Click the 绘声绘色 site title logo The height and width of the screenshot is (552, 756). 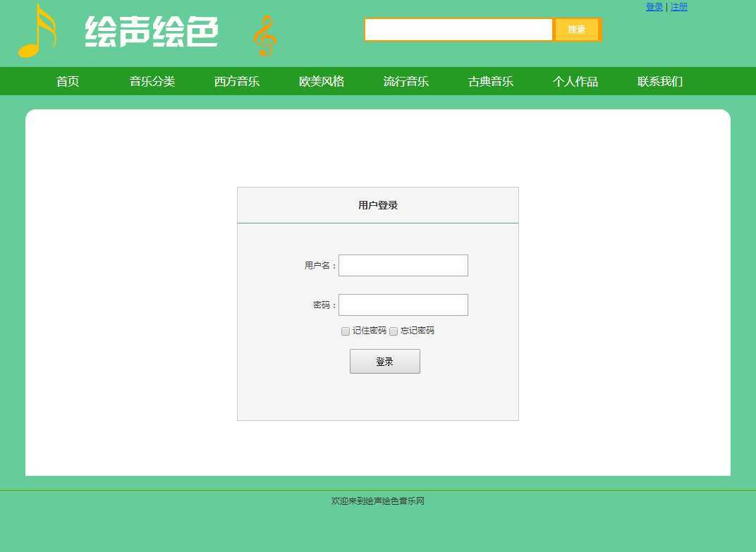point(152,32)
